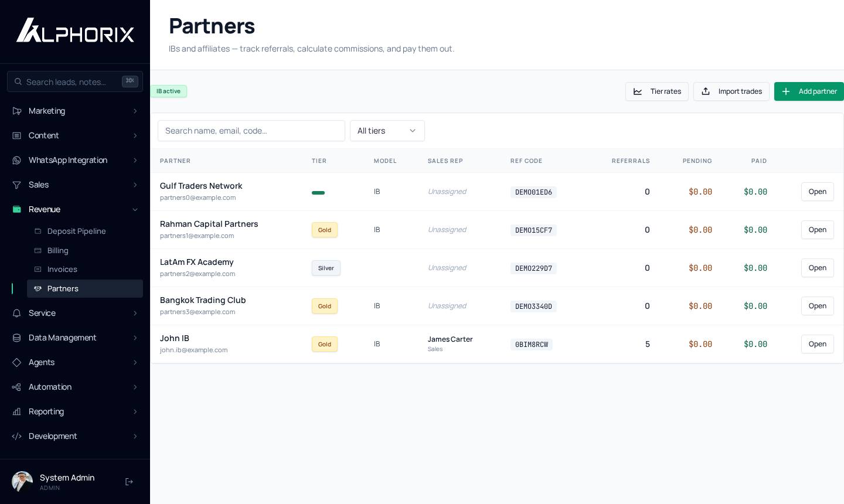This screenshot has width=844, height=504.
Task: Click the Content folder icon
Action: (17, 135)
